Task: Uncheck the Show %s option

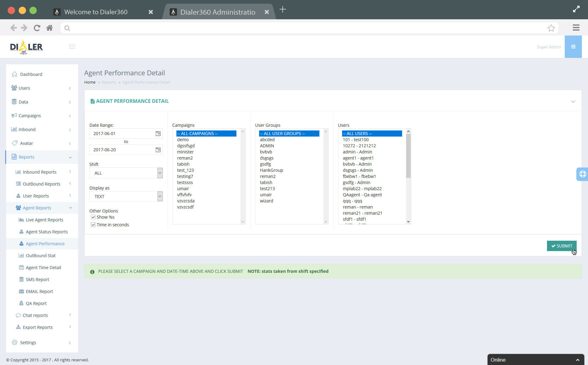Action: 93,217
